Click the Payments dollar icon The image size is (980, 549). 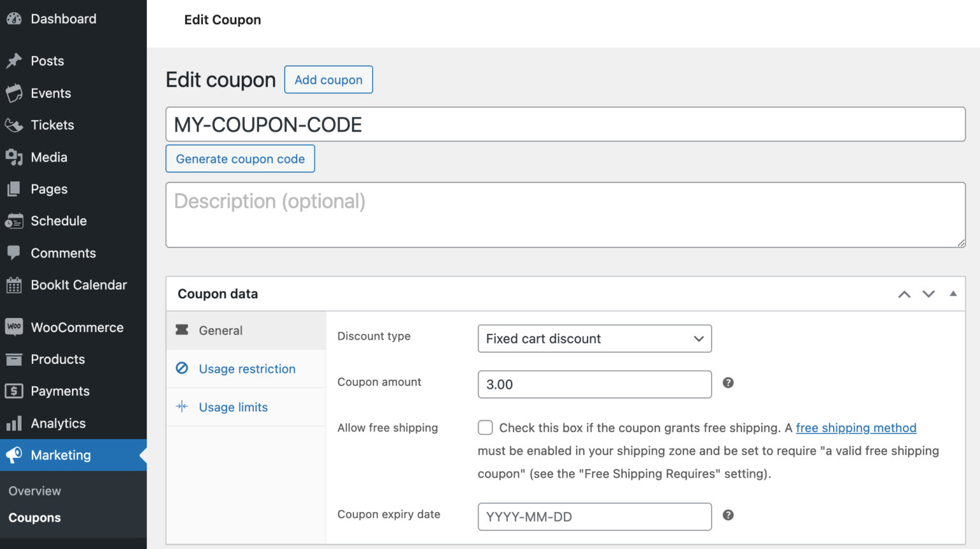pyautogui.click(x=14, y=391)
